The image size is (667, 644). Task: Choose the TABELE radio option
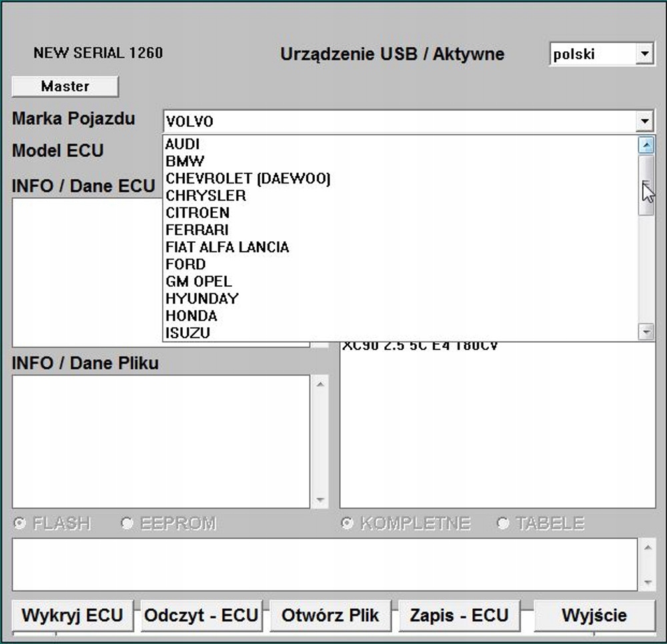pos(503,523)
